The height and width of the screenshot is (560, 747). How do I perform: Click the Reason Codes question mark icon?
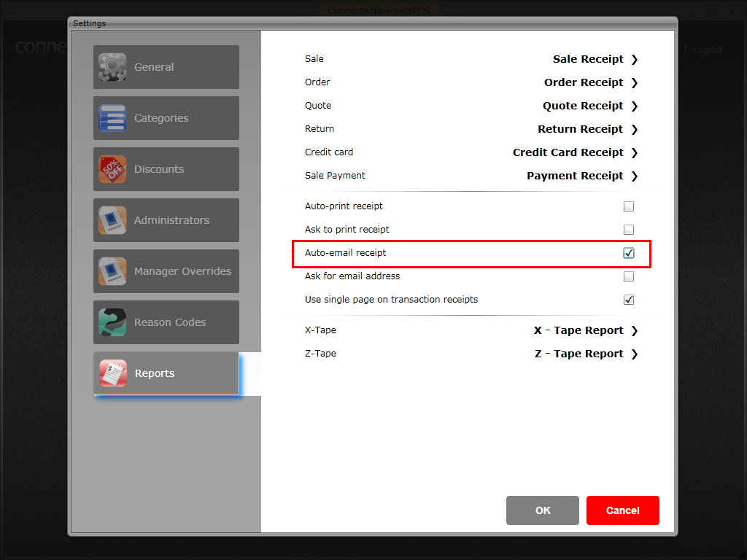click(113, 322)
